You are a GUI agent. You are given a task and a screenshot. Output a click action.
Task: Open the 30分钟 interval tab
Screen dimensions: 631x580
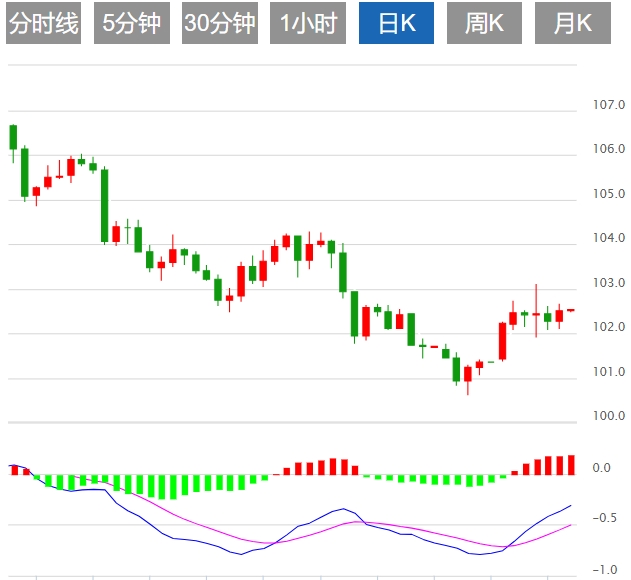[220, 24]
